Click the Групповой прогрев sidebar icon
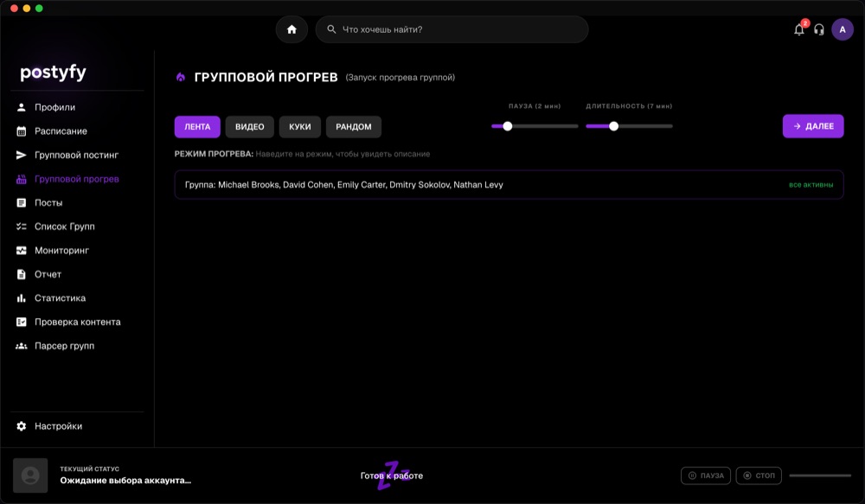Viewport: 865px width, 504px height. 22,179
